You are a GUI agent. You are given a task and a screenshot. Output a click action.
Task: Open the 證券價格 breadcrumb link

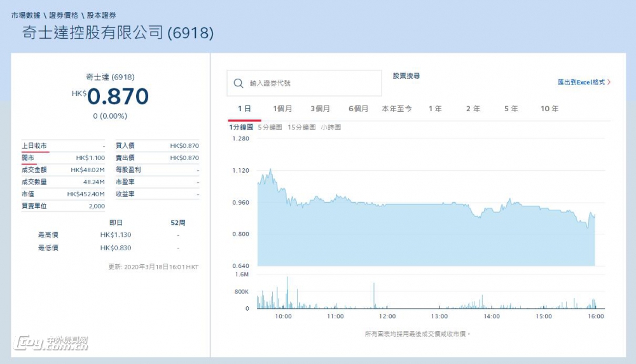point(64,15)
